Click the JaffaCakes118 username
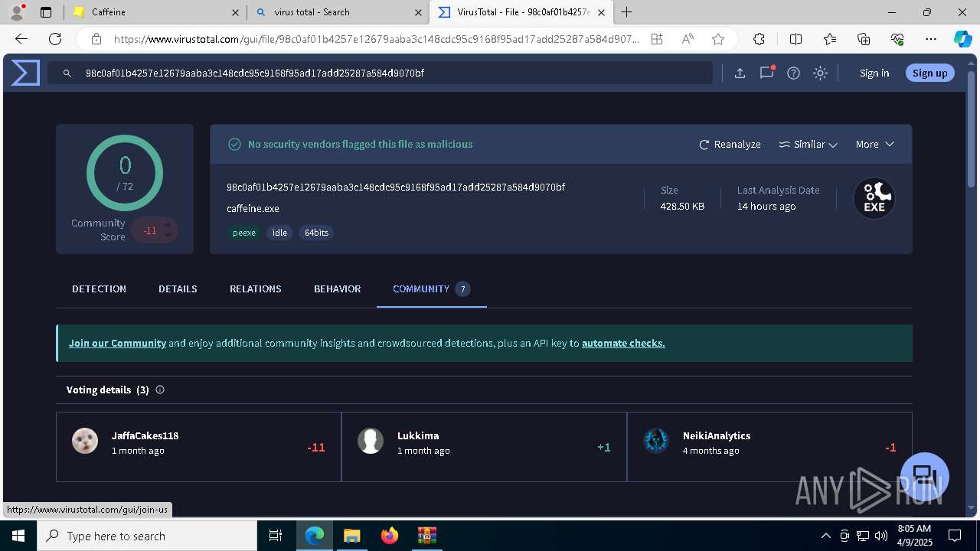 (x=145, y=435)
